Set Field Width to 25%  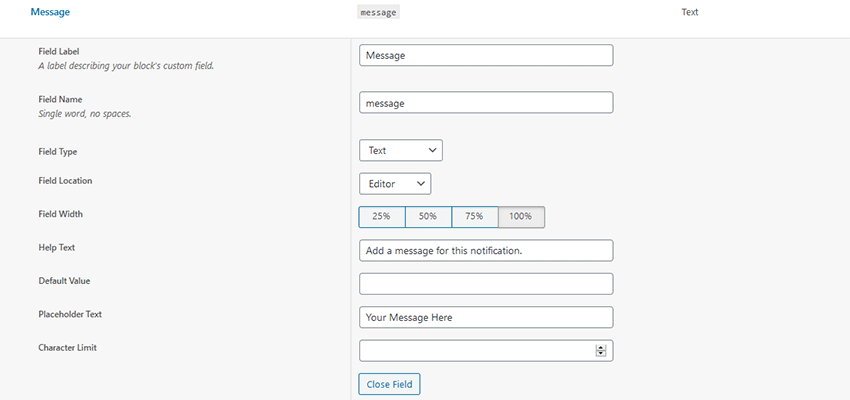[x=381, y=217]
